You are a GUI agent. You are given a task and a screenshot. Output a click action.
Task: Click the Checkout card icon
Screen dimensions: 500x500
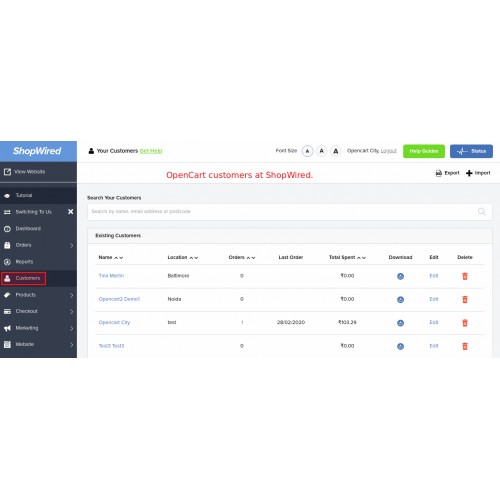[x=7, y=312]
